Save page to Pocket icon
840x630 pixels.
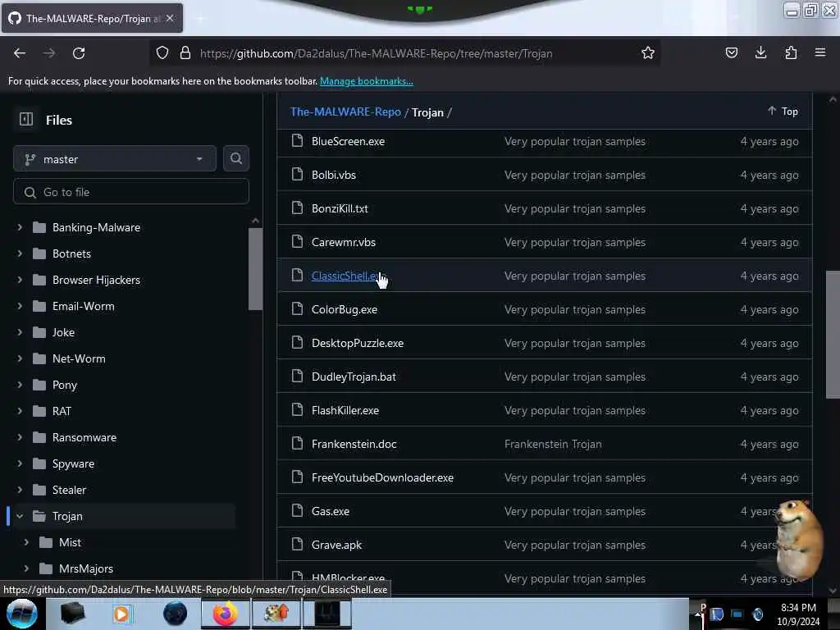tap(731, 53)
